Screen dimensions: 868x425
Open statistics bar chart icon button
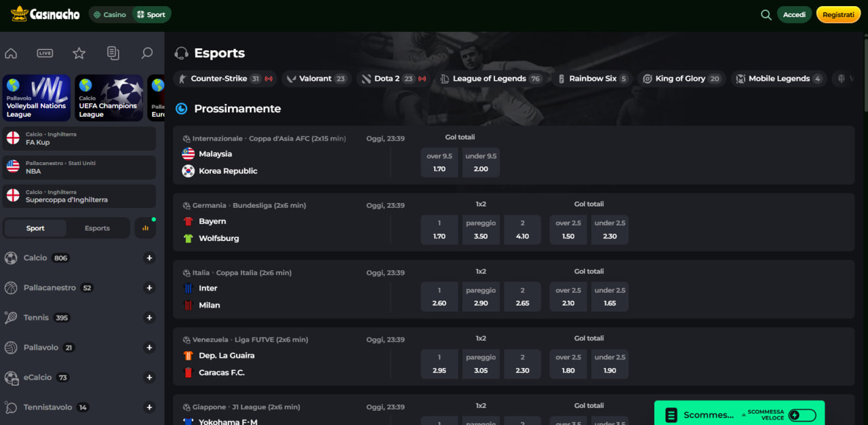[x=145, y=228]
